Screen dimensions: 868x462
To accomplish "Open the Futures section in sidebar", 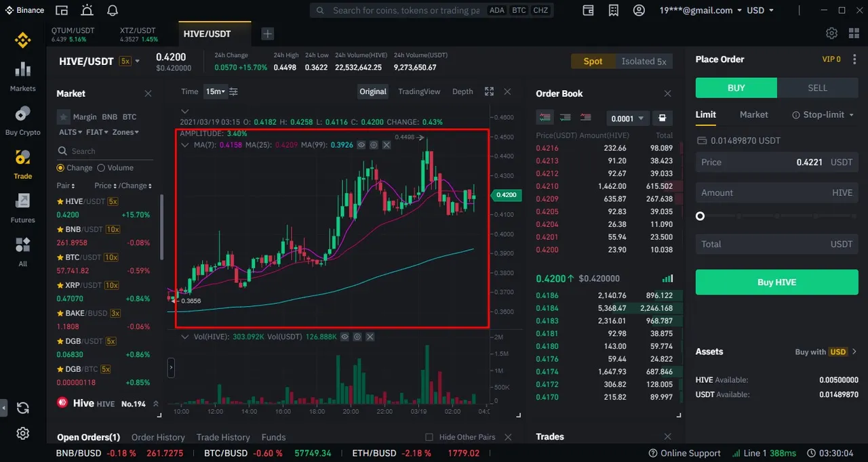I will coord(22,207).
